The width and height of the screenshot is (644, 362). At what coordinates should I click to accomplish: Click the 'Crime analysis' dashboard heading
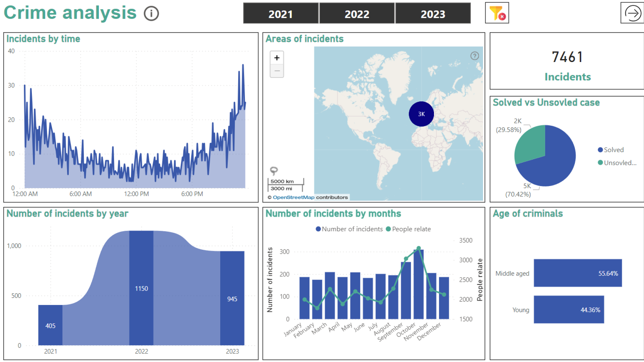point(70,13)
